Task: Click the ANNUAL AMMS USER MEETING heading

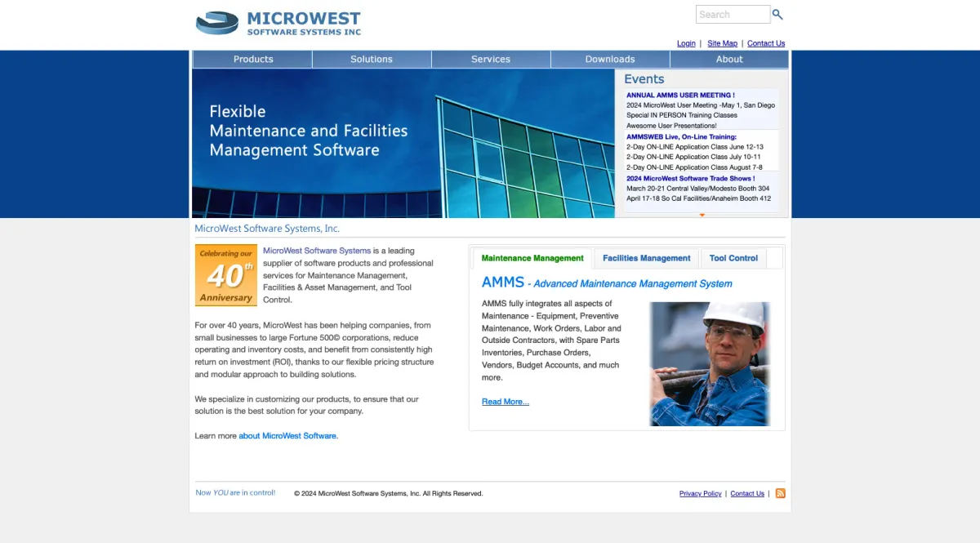Action: click(680, 95)
